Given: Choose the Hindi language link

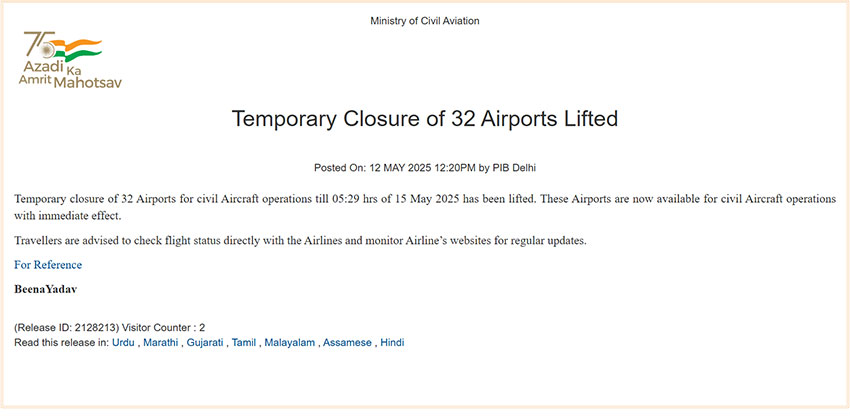Looking at the screenshot, I should click(x=392, y=342).
